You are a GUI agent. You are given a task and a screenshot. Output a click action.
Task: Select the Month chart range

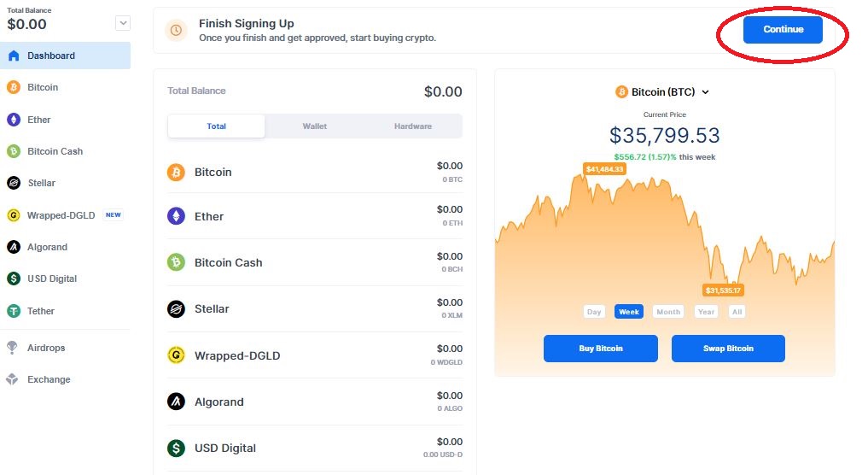pos(668,312)
